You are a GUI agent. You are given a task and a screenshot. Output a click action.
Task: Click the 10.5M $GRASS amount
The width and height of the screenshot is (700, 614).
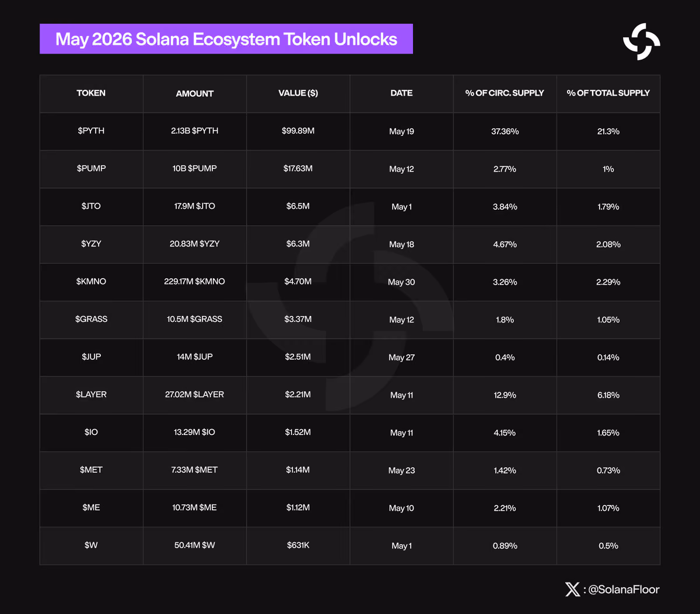[x=195, y=319]
